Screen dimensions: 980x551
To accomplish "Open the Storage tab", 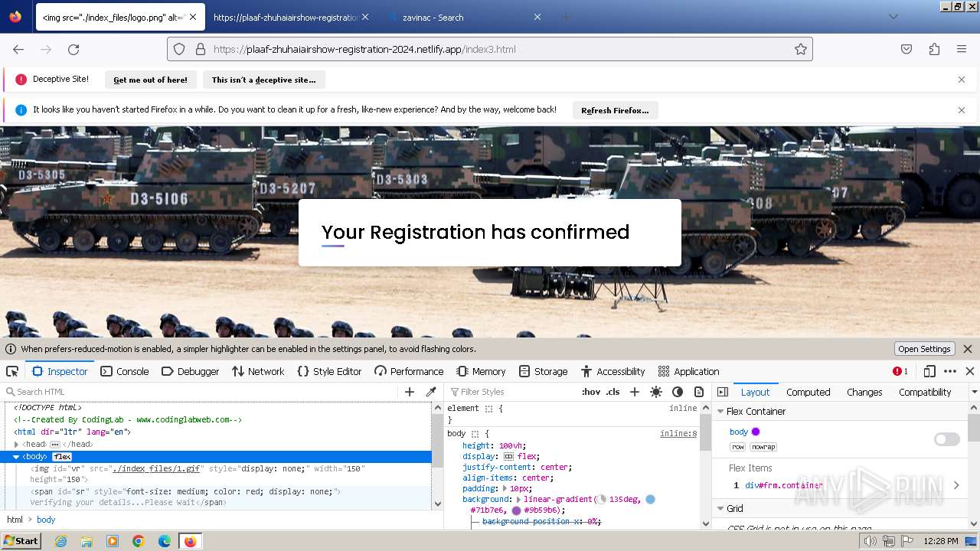I will point(543,371).
